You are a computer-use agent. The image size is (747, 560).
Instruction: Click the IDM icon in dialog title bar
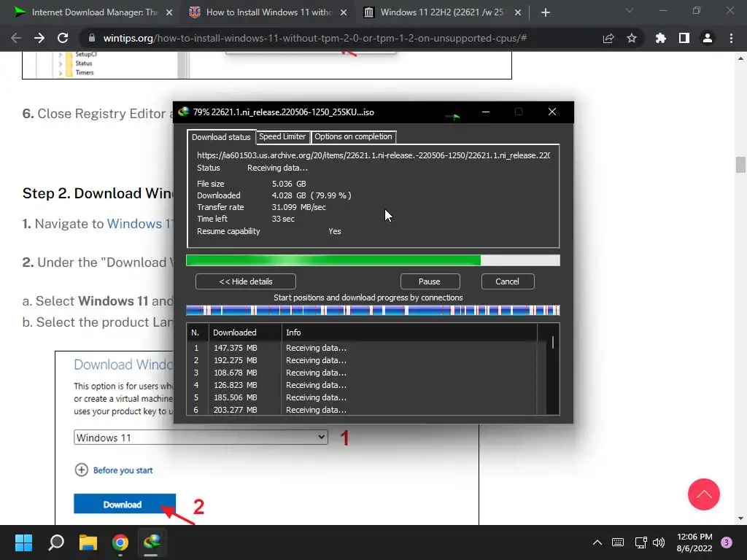[x=183, y=112]
